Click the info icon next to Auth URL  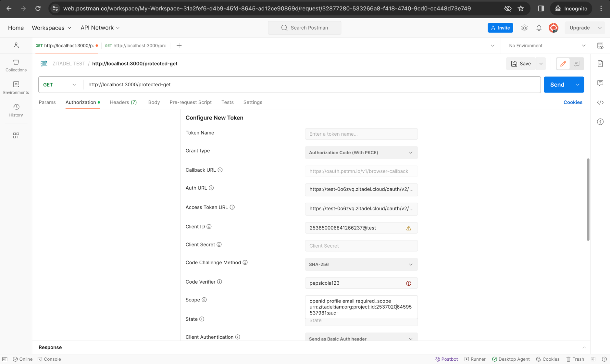click(x=211, y=188)
